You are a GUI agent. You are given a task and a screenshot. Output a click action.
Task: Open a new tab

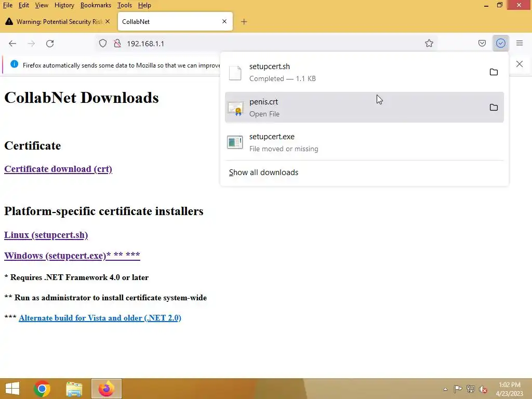[x=244, y=22]
